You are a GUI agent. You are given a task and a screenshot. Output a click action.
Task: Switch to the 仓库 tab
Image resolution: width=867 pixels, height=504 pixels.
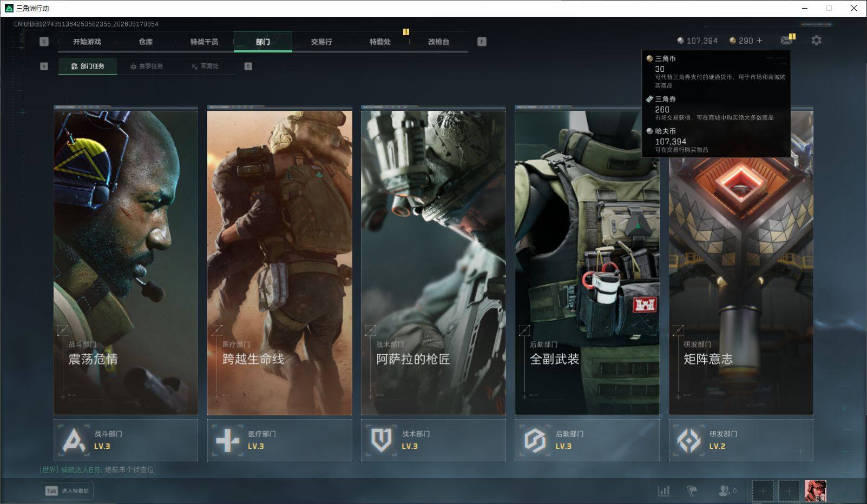point(146,42)
